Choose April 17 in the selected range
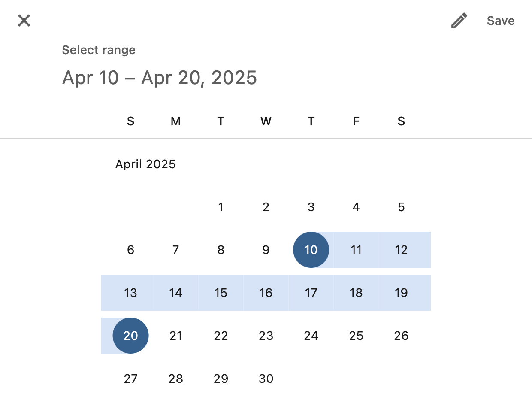This screenshot has height=412, width=532. (x=311, y=293)
